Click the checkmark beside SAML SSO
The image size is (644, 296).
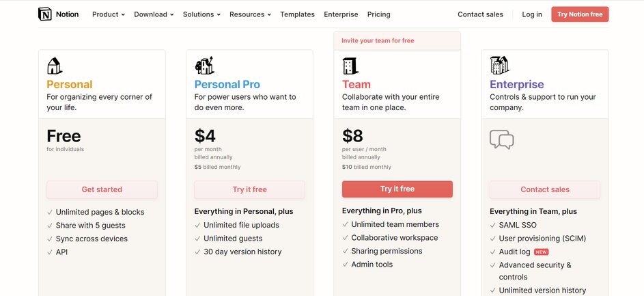pos(493,225)
